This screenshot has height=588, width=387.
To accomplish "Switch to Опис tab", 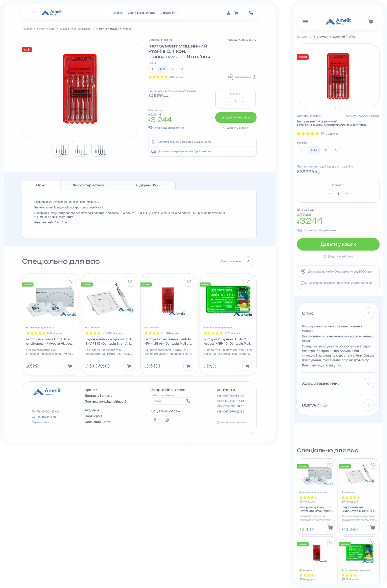I will [x=41, y=185].
